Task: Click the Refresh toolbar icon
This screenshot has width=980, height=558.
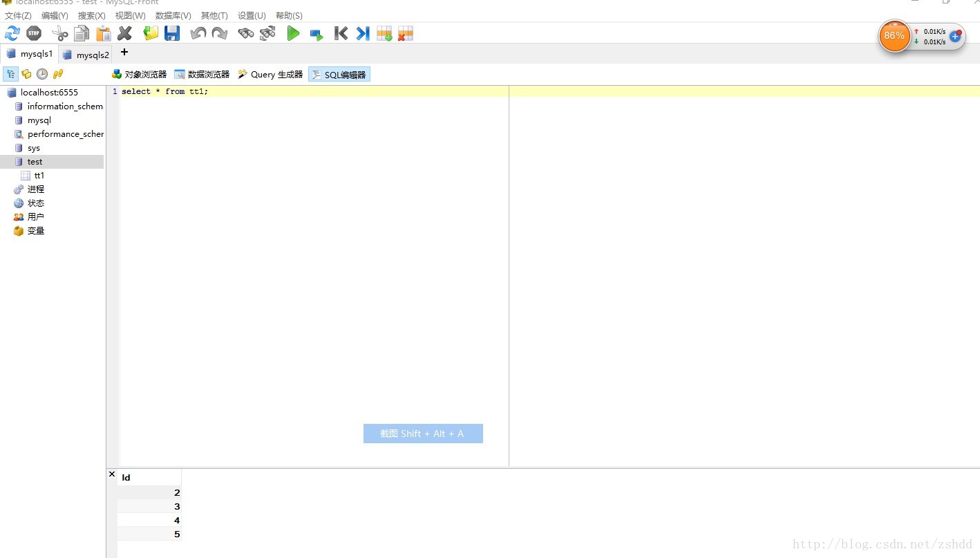Action: point(12,33)
